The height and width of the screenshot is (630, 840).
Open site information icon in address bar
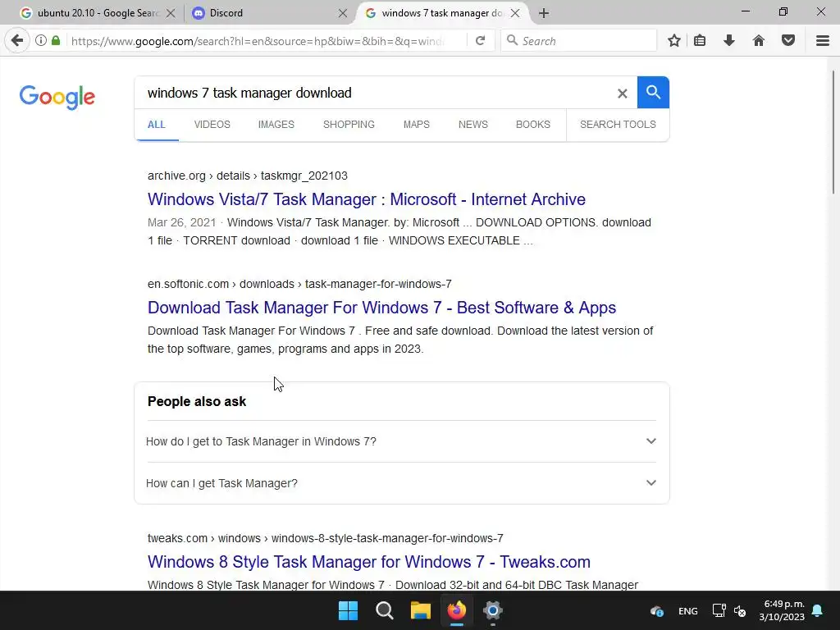[x=41, y=41]
